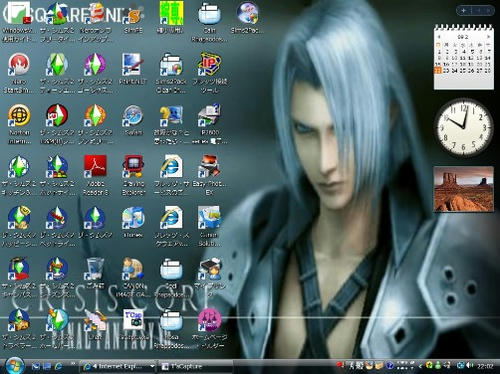
Task: Show hidden tray icons with the arrow
Action: [420, 366]
